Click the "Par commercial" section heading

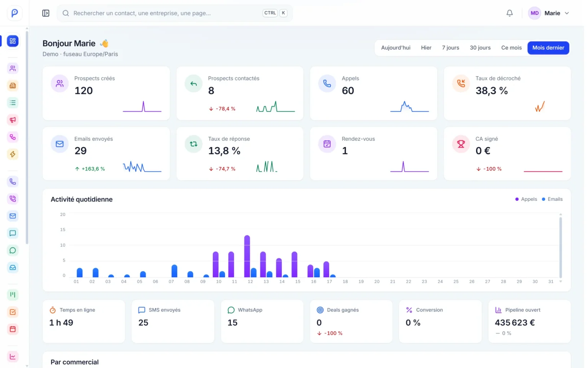[x=75, y=362]
